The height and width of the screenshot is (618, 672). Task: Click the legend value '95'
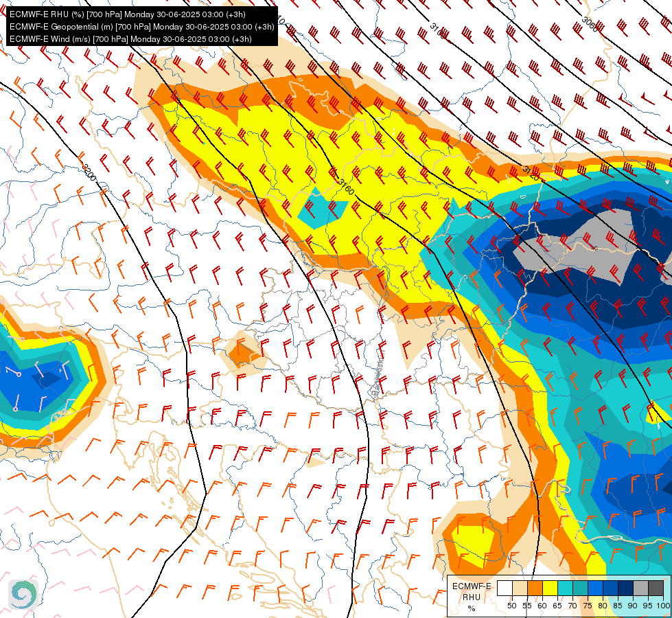[x=647, y=606]
